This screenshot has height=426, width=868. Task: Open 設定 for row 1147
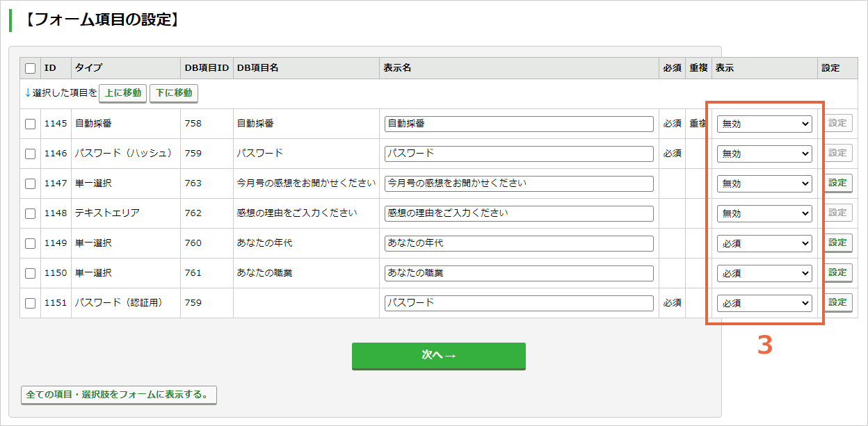(838, 183)
